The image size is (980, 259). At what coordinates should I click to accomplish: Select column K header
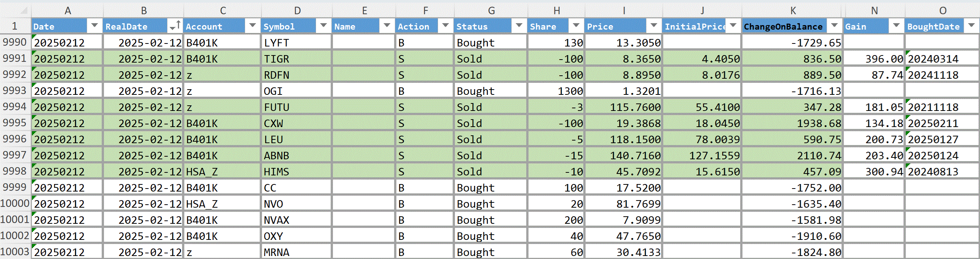click(x=793, y=10)
